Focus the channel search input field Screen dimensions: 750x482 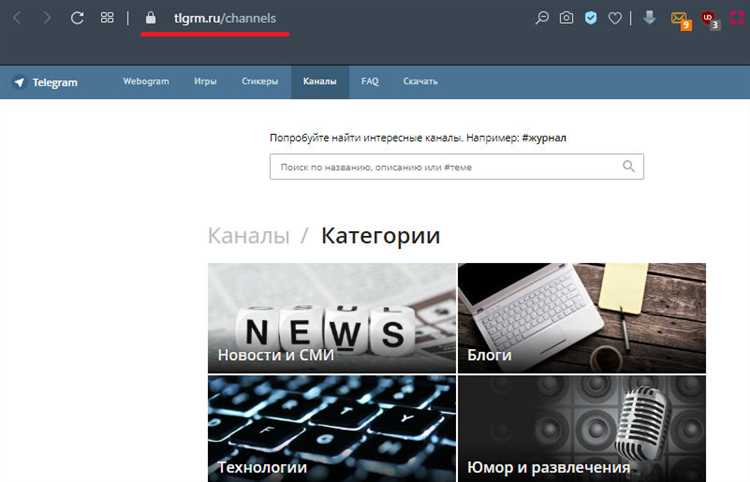click(x=457, y=166)
